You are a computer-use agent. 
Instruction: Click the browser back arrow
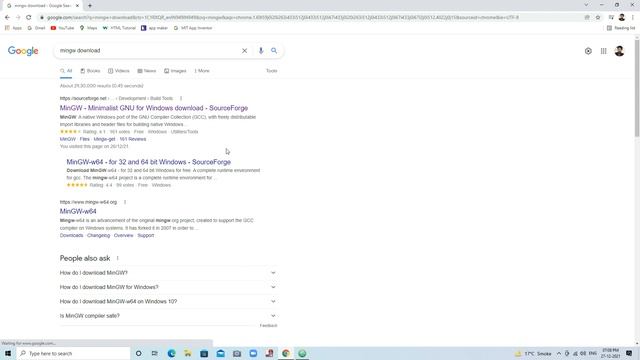(7, 18)
